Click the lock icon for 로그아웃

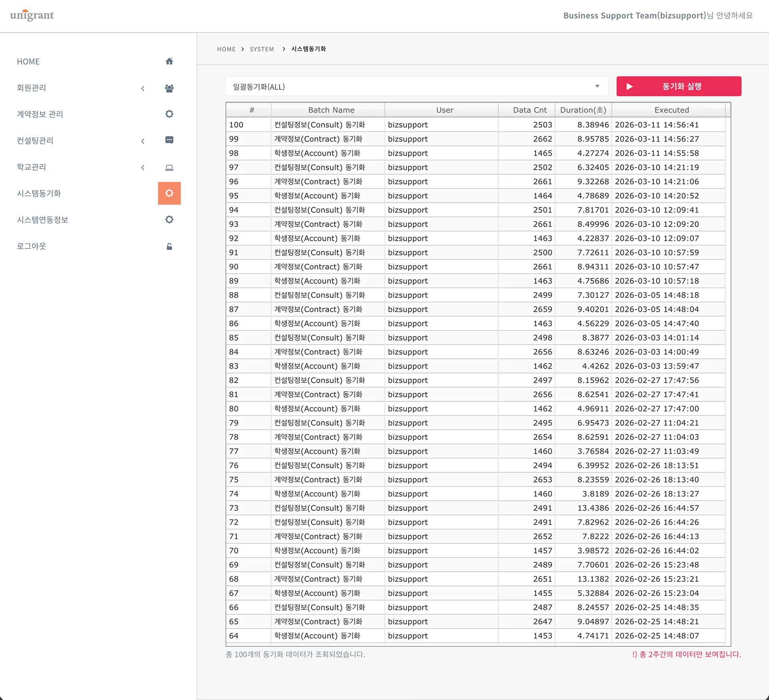tap(169, 246)
